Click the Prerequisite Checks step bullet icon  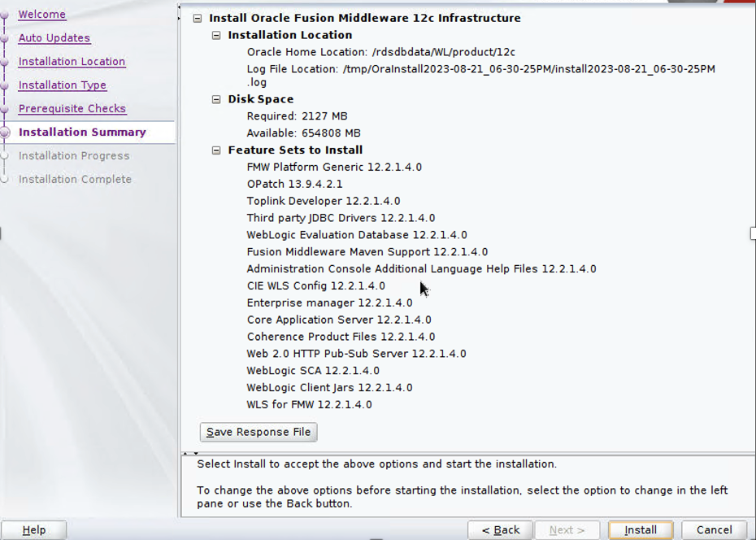click(x=5, y=109)
